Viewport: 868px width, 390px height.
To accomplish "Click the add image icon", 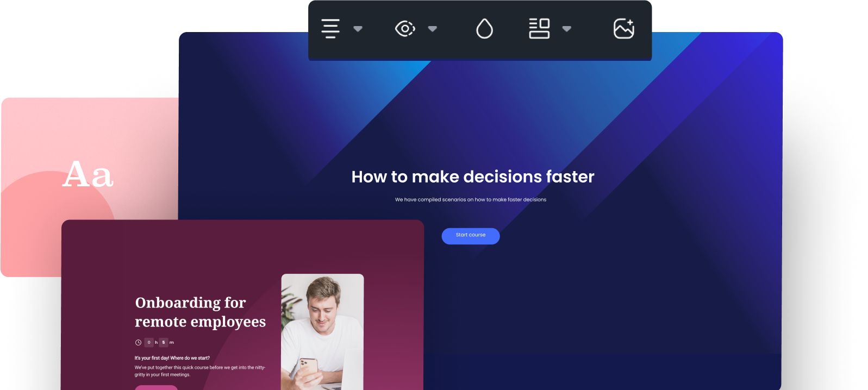I will pos(624,29).
